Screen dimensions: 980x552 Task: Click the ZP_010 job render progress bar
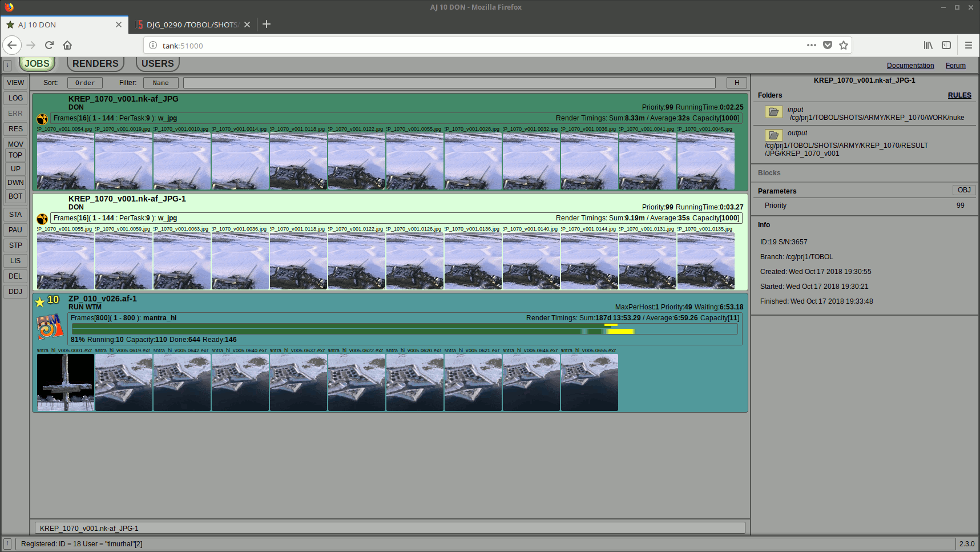tap(404, 329)
